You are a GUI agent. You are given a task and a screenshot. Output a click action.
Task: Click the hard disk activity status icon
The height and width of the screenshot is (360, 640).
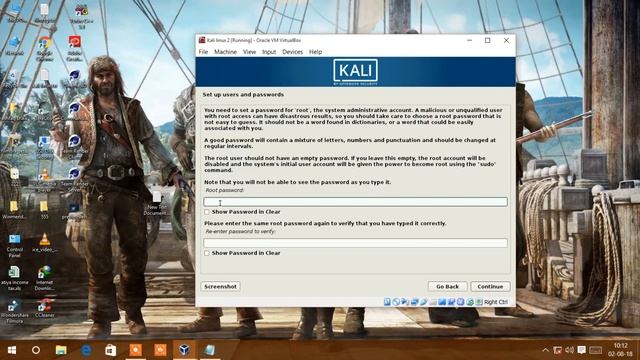[387, 302]
